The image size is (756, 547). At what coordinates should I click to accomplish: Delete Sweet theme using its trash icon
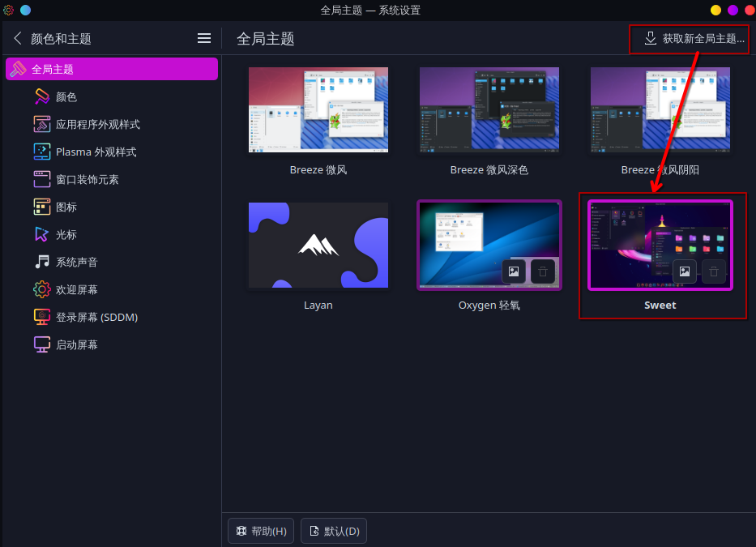point(713,271)
